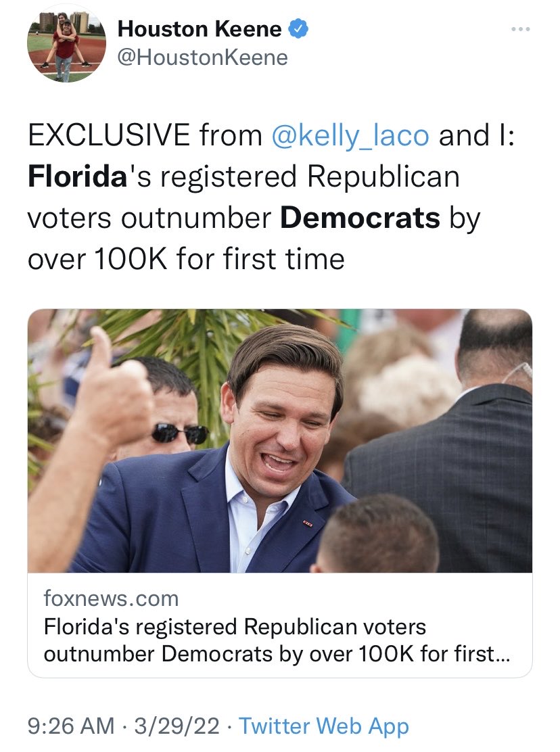
Task: Open the tweet's three-dot more menu
Action: click(x=519, y=30)
